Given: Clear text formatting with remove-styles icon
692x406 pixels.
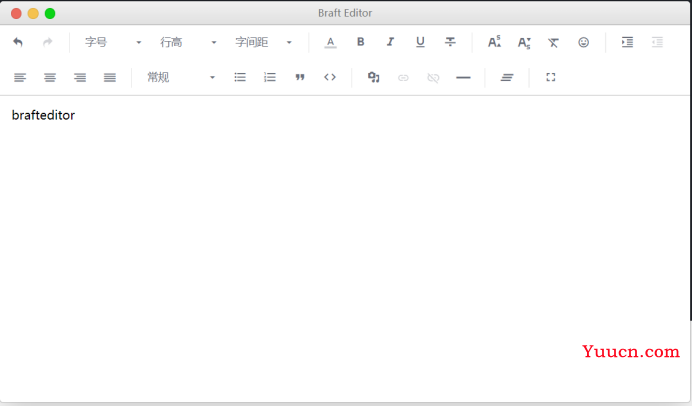Looking at the screenshot, I should click(553, 42).
